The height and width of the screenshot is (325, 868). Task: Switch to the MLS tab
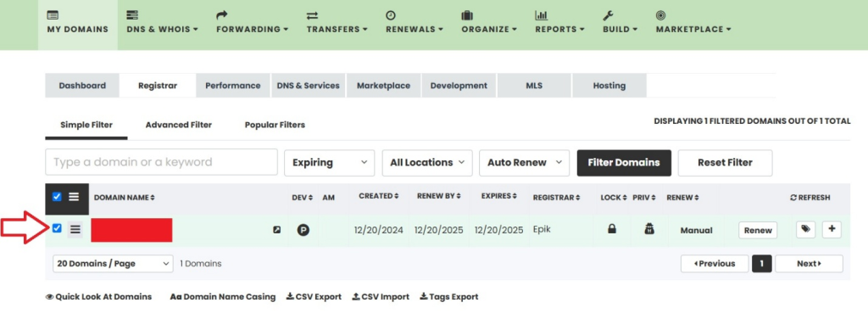(x=534, y=86)
